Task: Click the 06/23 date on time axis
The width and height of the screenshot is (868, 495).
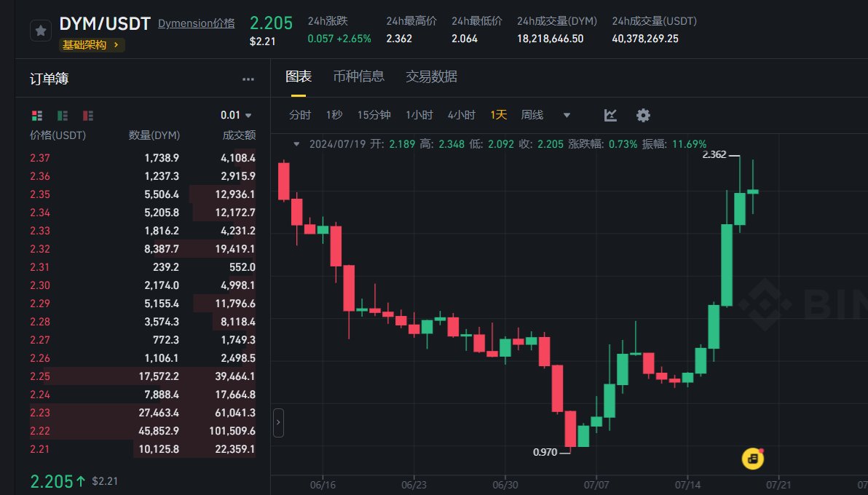Action: pos(414,485)
